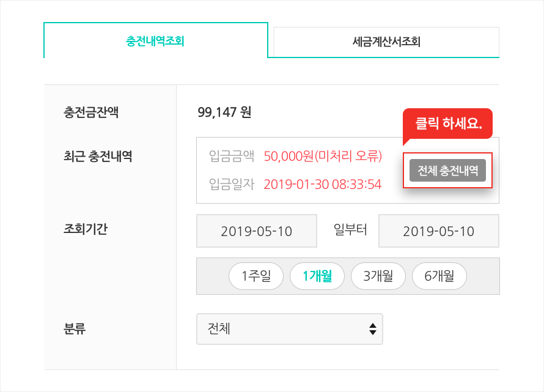
Task: Click the 2019-01-30 08:33:54 deposit timestamp
Action: point(323,184)
